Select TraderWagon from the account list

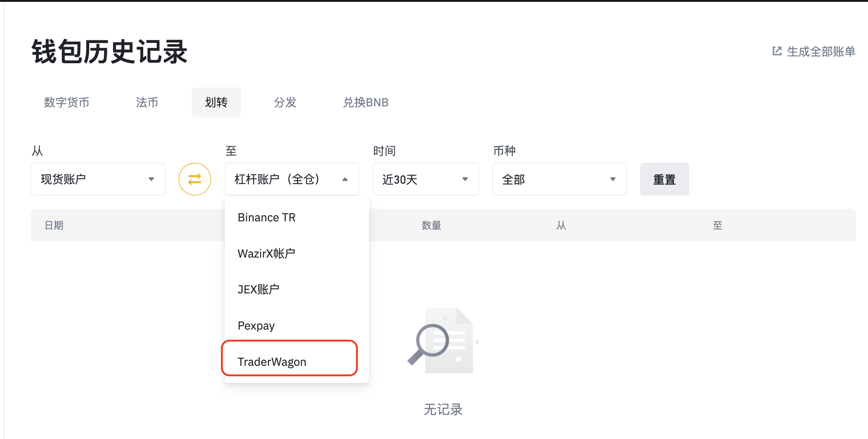(x=272, y=361)
